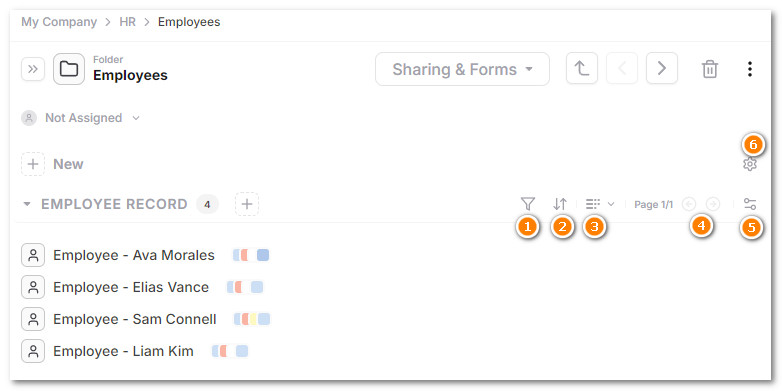This screenshot has height=391, width=782.
Task: Open the three-dot more options menu
Action: (x=750, y=69)
